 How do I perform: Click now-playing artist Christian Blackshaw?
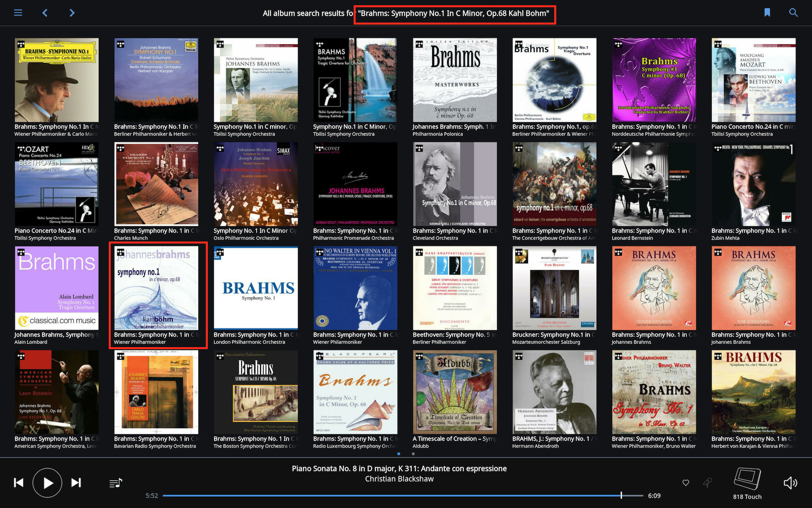399,479
